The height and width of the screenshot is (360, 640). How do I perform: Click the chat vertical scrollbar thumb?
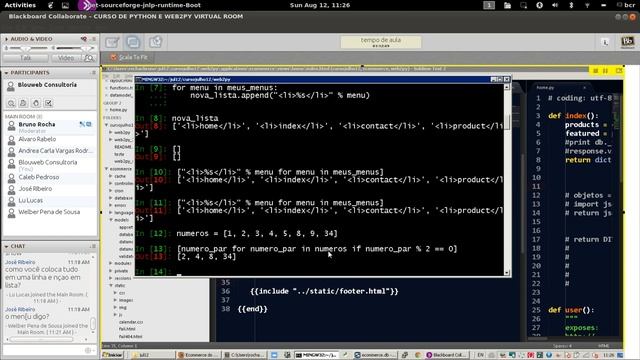[x=93, y=324]
